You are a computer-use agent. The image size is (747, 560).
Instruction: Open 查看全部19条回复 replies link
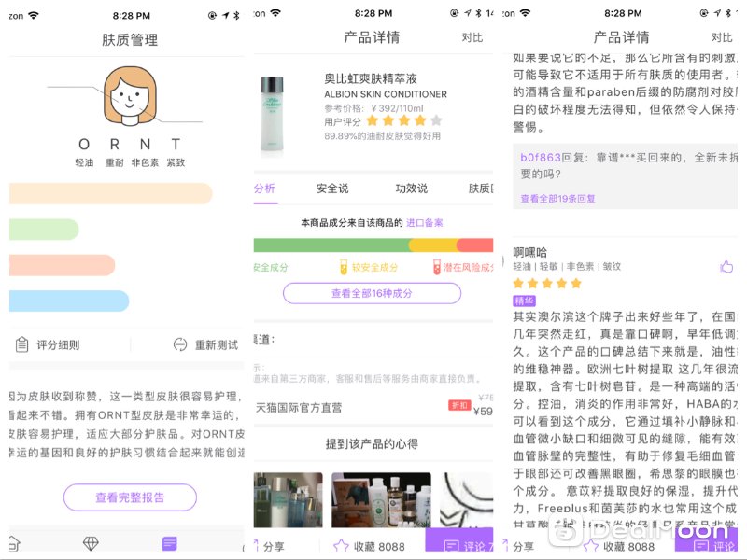(557, 199)
